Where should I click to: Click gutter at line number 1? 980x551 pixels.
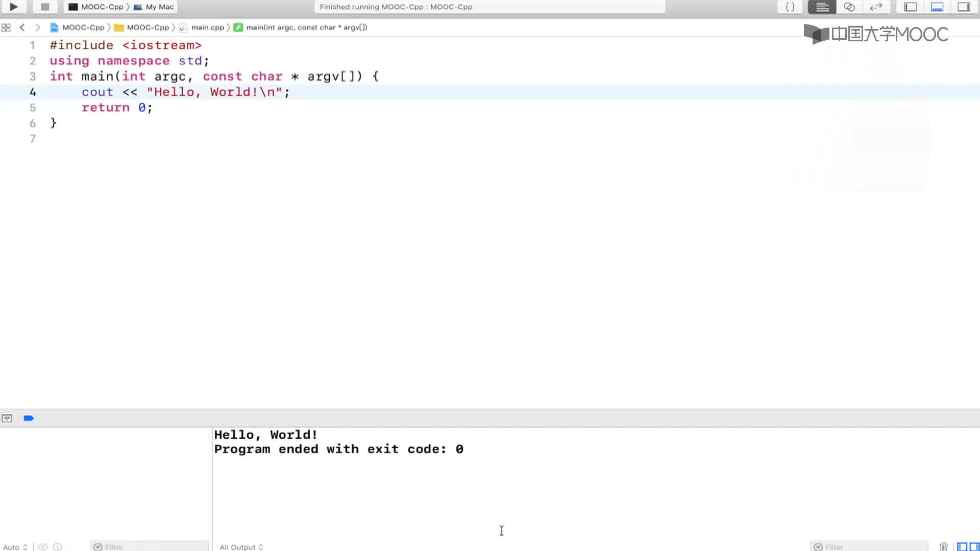point(32,45)
